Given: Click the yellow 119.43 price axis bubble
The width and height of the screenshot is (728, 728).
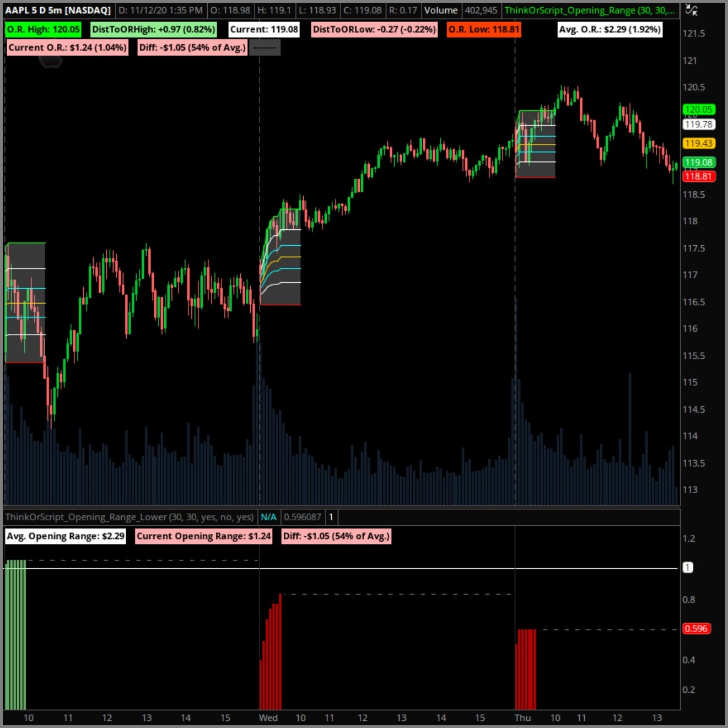Looking at the screenshot, I should 699,143.
